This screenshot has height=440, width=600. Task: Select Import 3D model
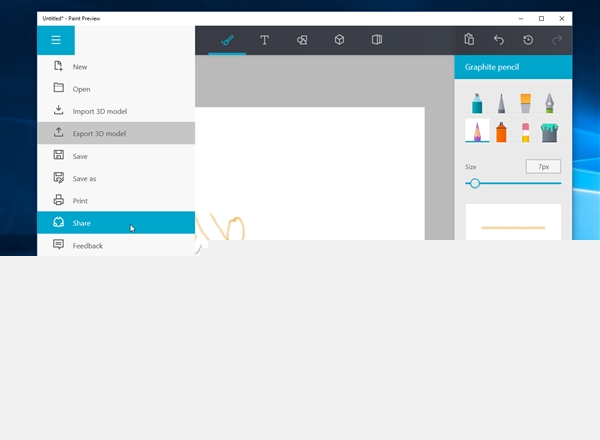(x=116, y=111)
